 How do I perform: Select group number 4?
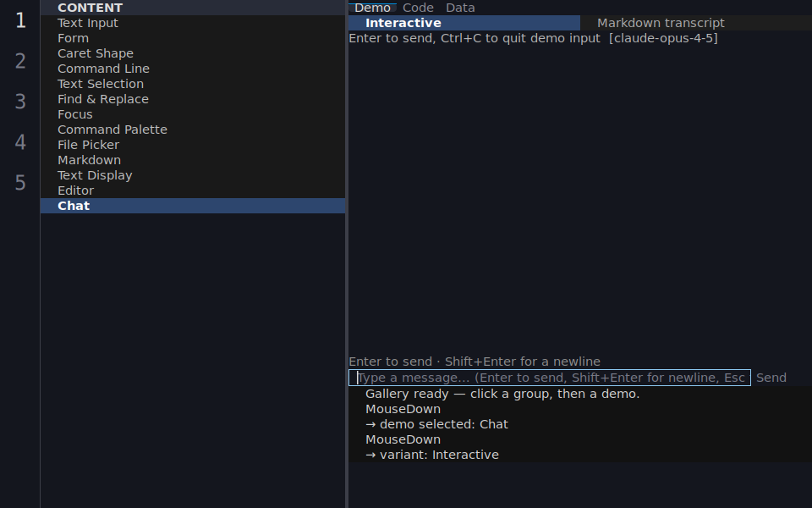pos(20,142)
